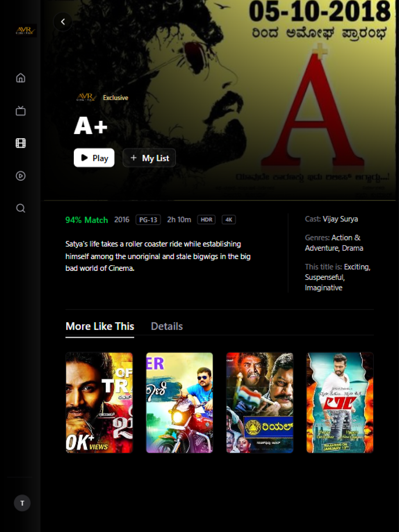
Task: Click the 2016 release year
Action: (122, 220)
